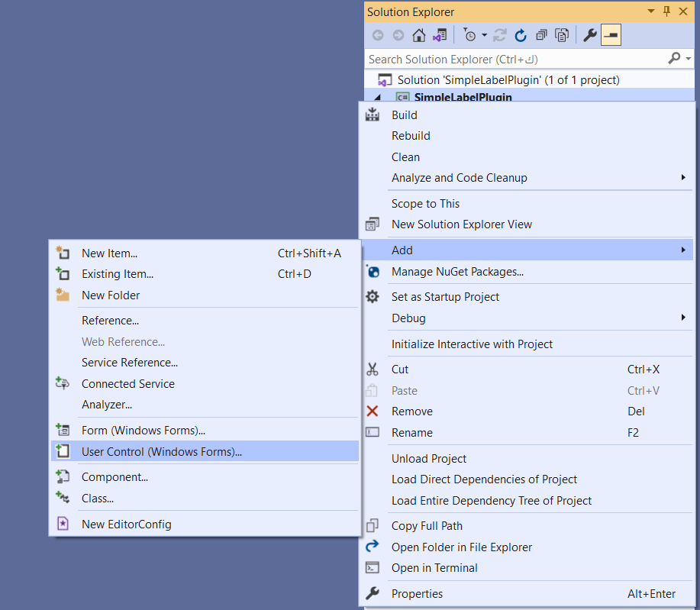Expand the Analyze and Code Cleanup submenu
This screenshot has width=700, height=610.
pyautogui.click(x=683, y=178)
